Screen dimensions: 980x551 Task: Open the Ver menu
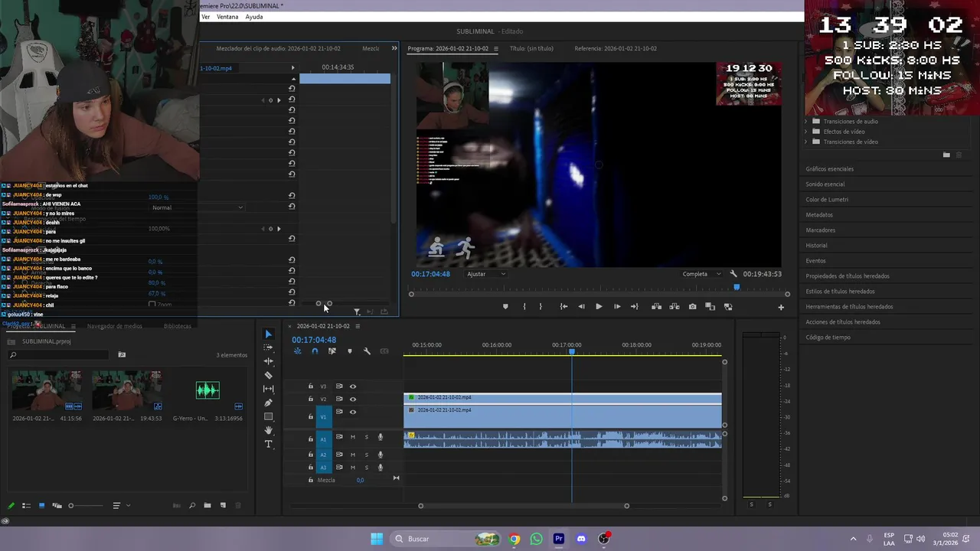pos(206,17)
